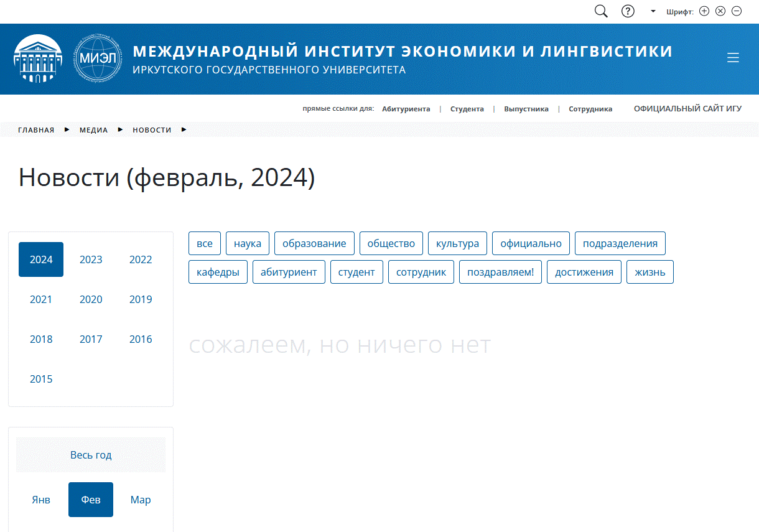Image resolution: width=759 pixels, height=532 pixels.
Task: Go to ГЛАВНАЯ in the breadcrumb
Action: click(x=36, y=130)
